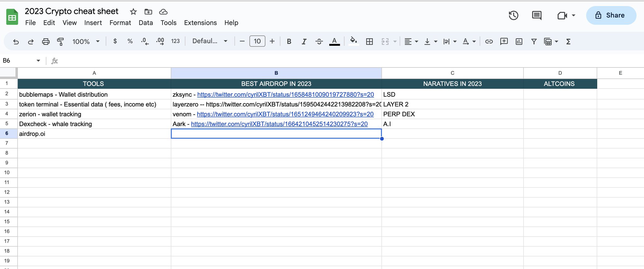Click the formula bar input
644x269 pixels.
point(351,60)
